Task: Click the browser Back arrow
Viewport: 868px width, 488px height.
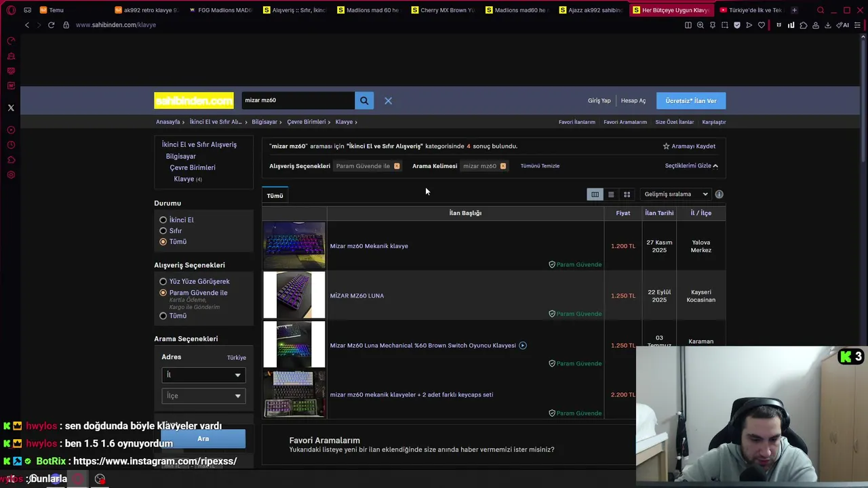Action: click(x=26, y=25)
